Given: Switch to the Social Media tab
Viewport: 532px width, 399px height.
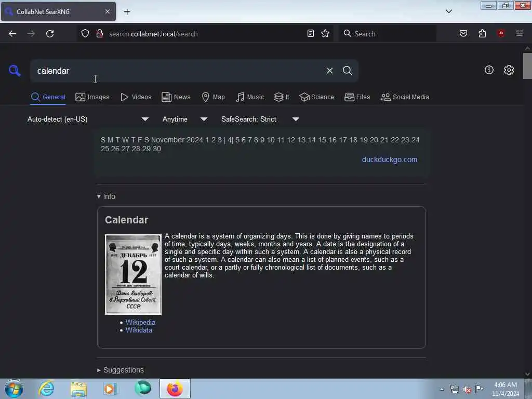Looking at the screenshot, I should tap(405, 97).
